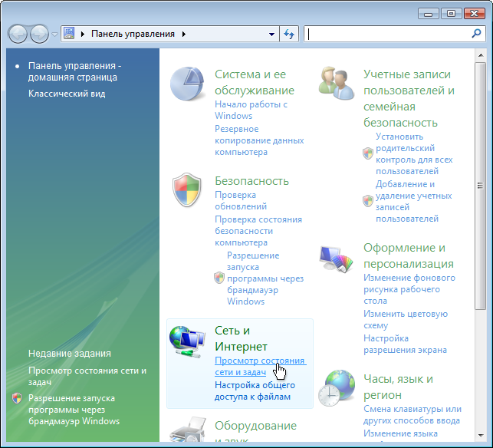Viewport: 493px width, 448px height.
Task: Click the scrollbar up arrow
Action: point(481,55)
